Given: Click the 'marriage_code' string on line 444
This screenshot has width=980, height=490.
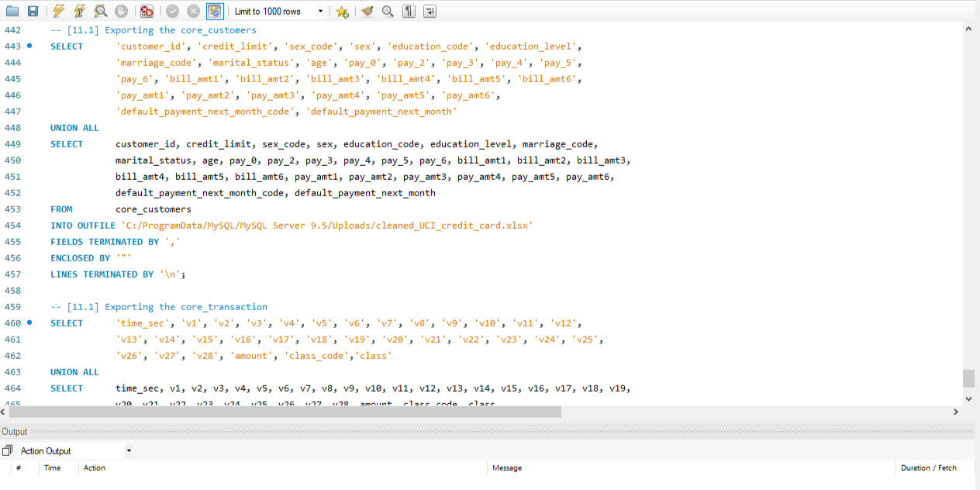Looking at the screenshot, I should (x=156, y=63).
